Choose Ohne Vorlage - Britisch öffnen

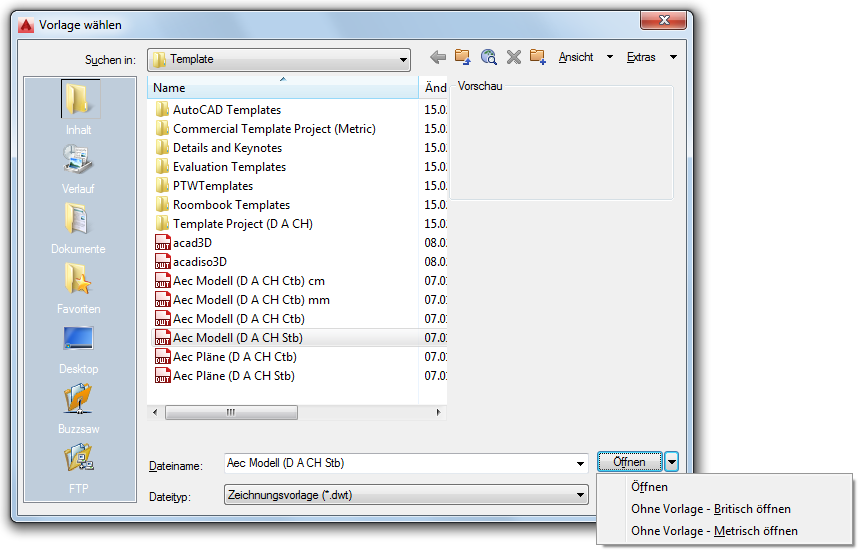tap(711, 509)
